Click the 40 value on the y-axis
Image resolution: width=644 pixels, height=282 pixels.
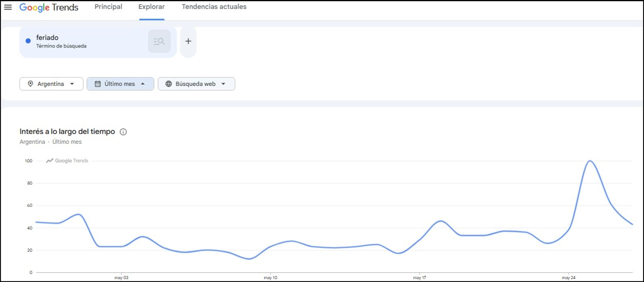[x=30, y=228]
